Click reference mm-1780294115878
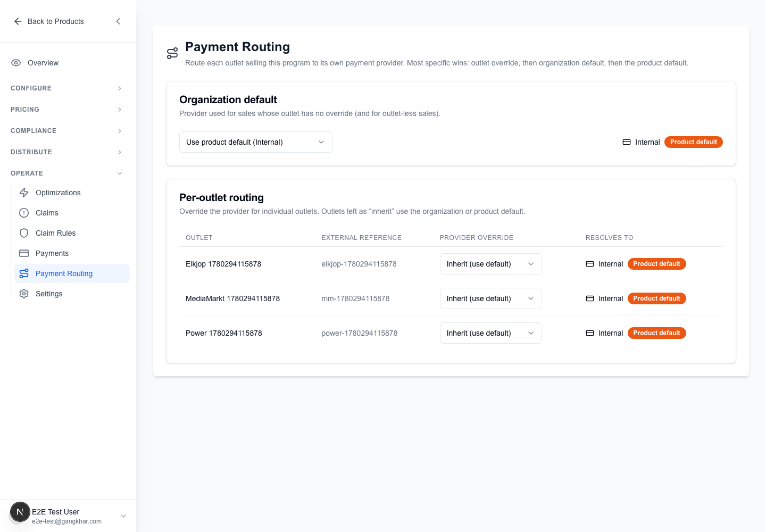The height and width of the screenshot is (532, 766). coord(355,298)
